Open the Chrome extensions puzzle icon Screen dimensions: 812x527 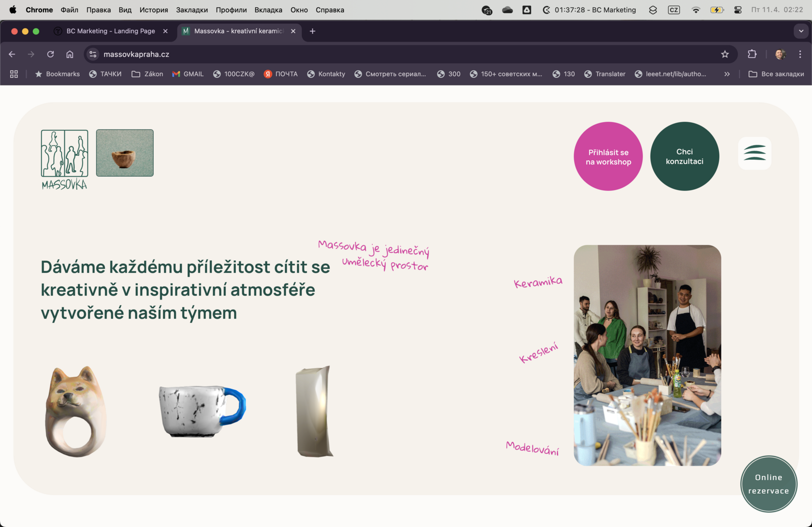752,54
